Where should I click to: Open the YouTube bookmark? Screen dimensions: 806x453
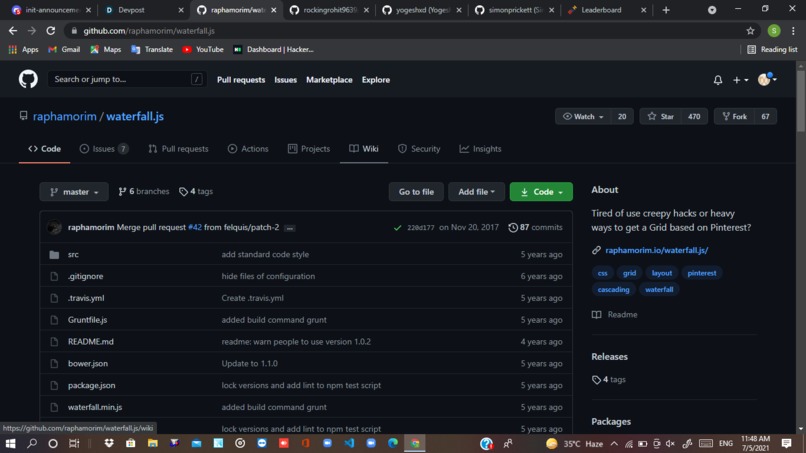pos(203,49)
